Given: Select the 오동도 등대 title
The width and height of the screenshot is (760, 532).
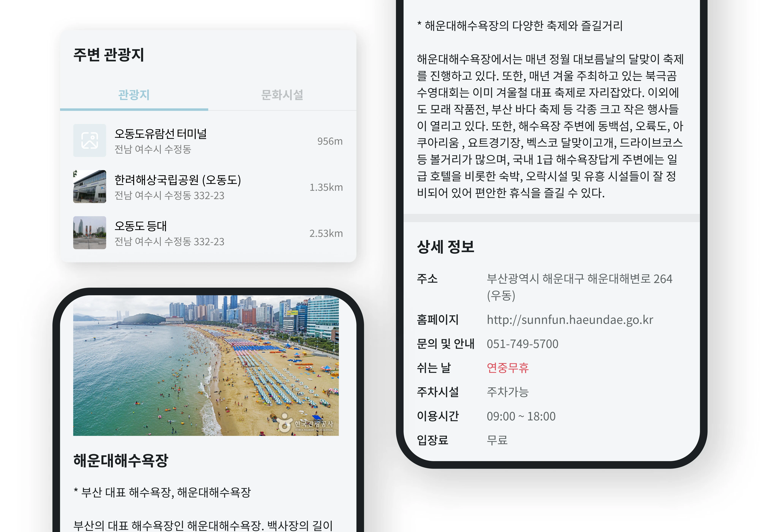Looking at the screenshot, I should coord(141,226).
